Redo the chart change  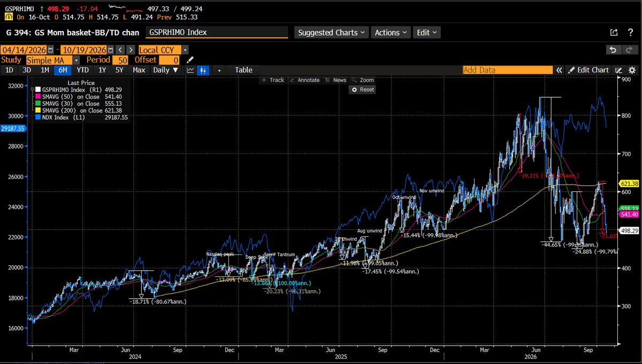coord(629,50)
